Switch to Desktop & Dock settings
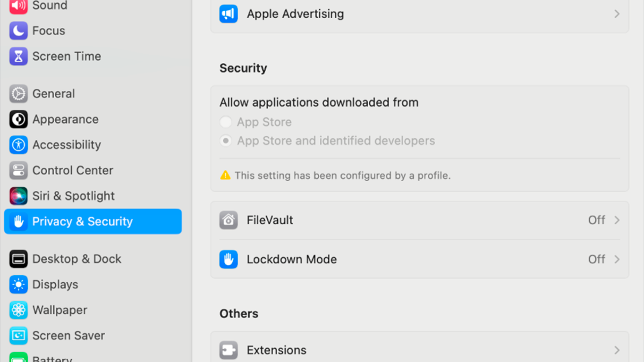This screenshot has height=362, width=644. 76,259
